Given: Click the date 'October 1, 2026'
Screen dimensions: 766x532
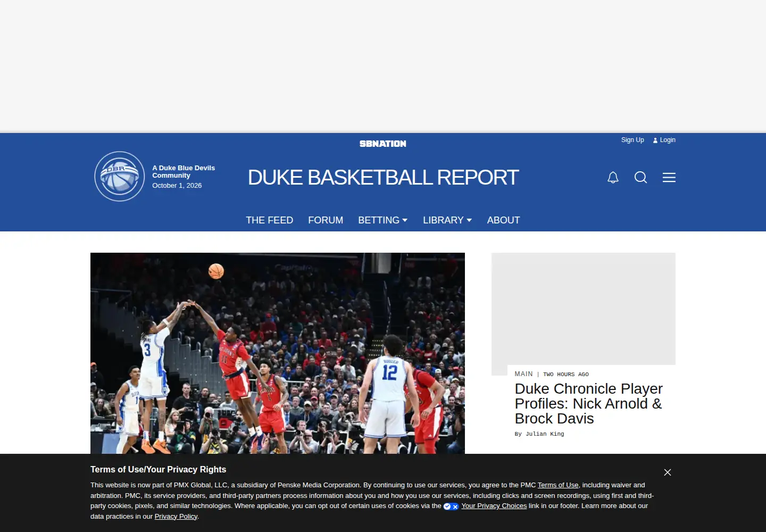Looking at the screenshot, I should 177,186.
